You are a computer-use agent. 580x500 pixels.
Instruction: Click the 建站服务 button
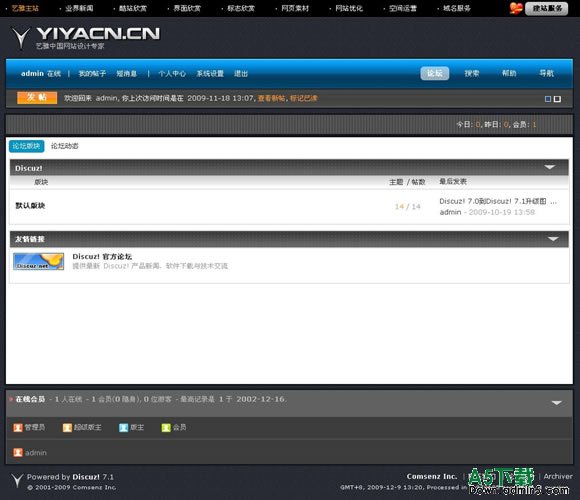click(x=547, y=8)
